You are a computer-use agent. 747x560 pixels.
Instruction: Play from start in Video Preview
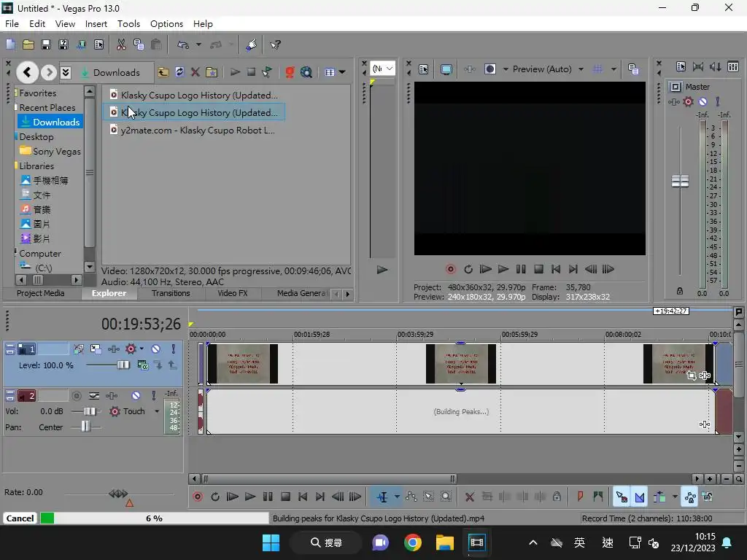pos(485,269)
